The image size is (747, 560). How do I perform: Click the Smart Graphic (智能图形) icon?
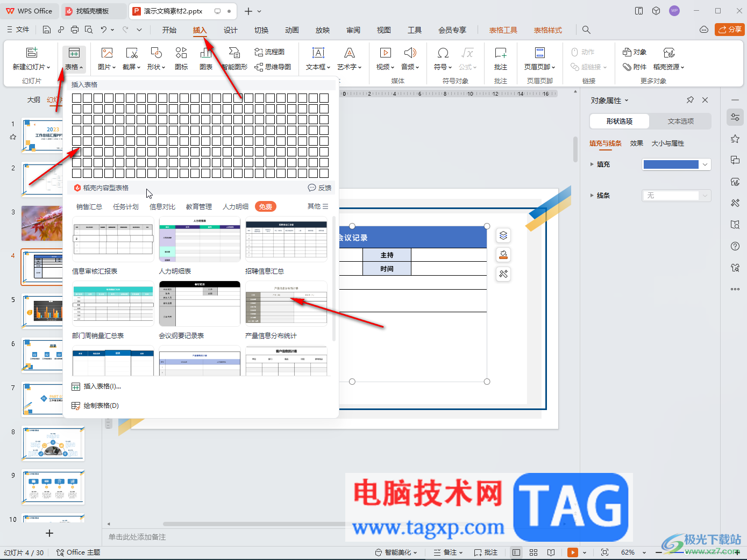pos(234,53)
